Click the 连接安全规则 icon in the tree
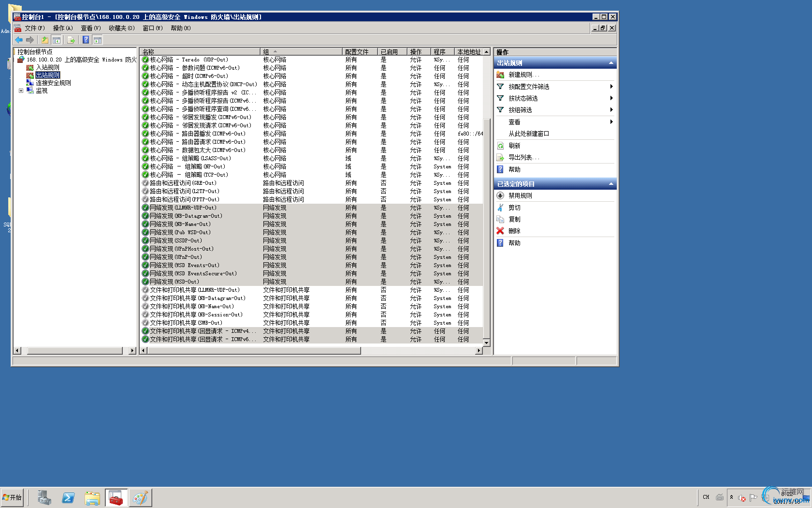 tap(30, 83)
